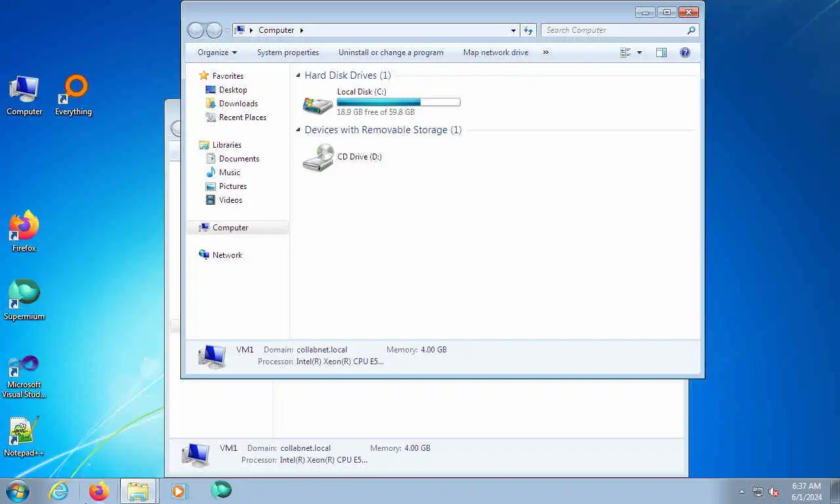Screen dimensions: 840x504
Task: Click VM1 computer icon in background window
Action: coord(196,454)
